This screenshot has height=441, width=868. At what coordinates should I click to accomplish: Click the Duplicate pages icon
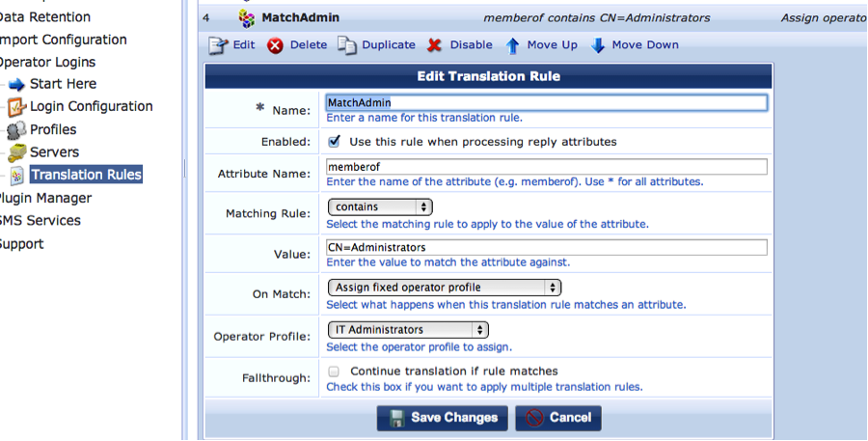click(x=346, y=45)
